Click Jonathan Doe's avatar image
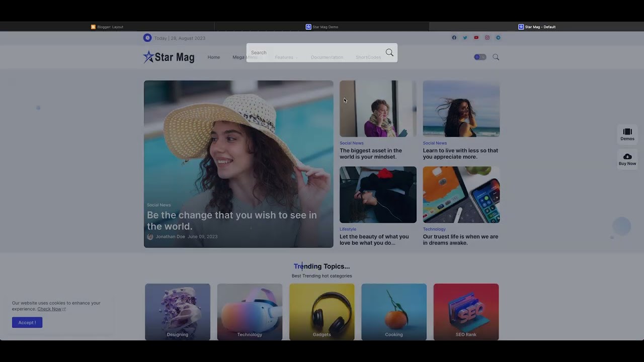Screen dimensions: 644x362 coord(150,237)
